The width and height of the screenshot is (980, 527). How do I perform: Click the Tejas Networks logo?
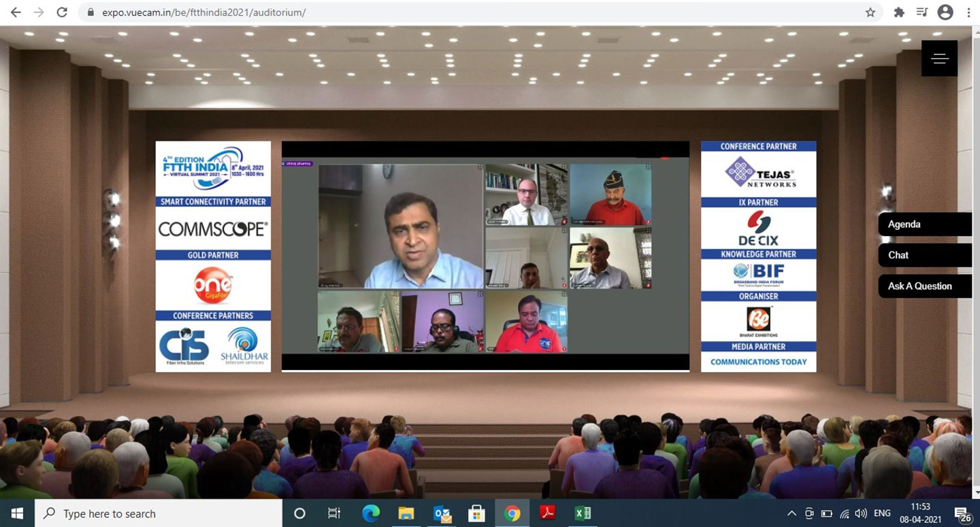[759, 173]
